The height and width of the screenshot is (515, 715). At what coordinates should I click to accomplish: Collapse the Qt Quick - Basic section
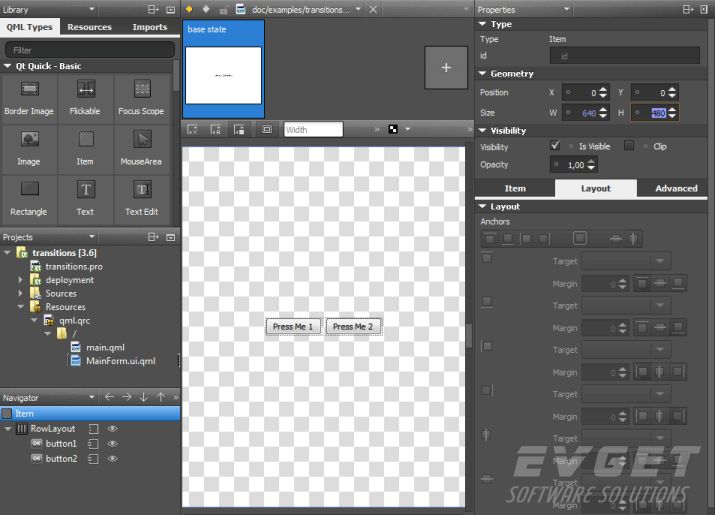click(7, 66)
